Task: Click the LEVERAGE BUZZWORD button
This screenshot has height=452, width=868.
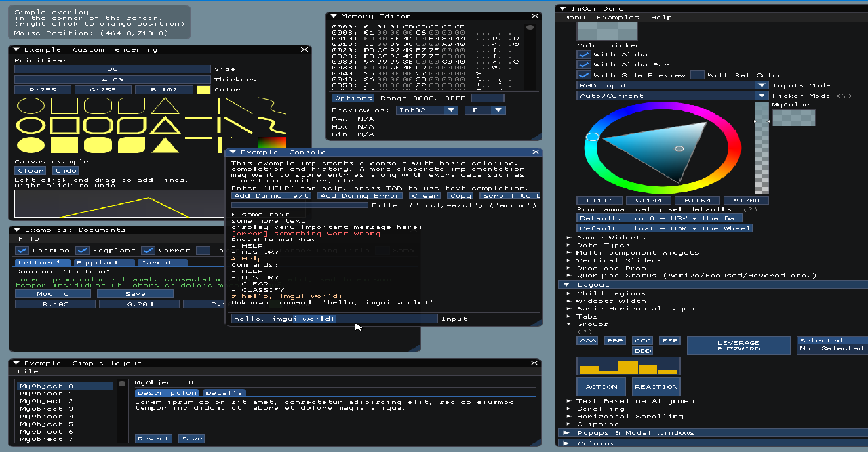Action: pos(738,345)
